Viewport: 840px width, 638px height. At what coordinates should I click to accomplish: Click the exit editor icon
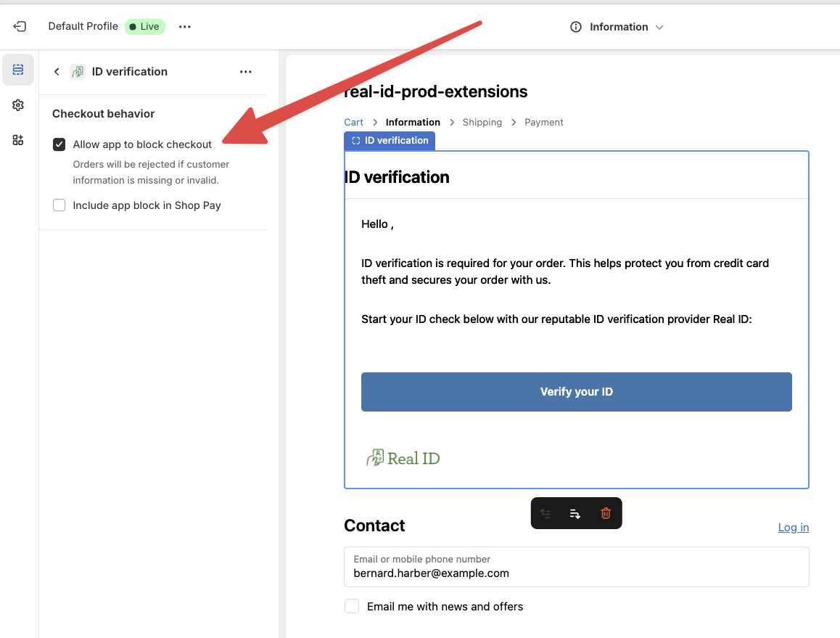pyautogui.click(x=20, y=26)
